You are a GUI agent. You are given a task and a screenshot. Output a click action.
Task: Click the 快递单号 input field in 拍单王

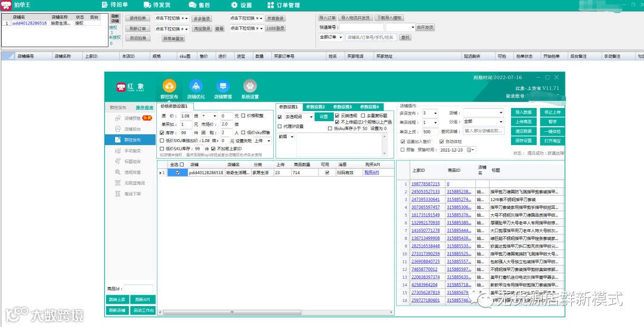point(361,27)
